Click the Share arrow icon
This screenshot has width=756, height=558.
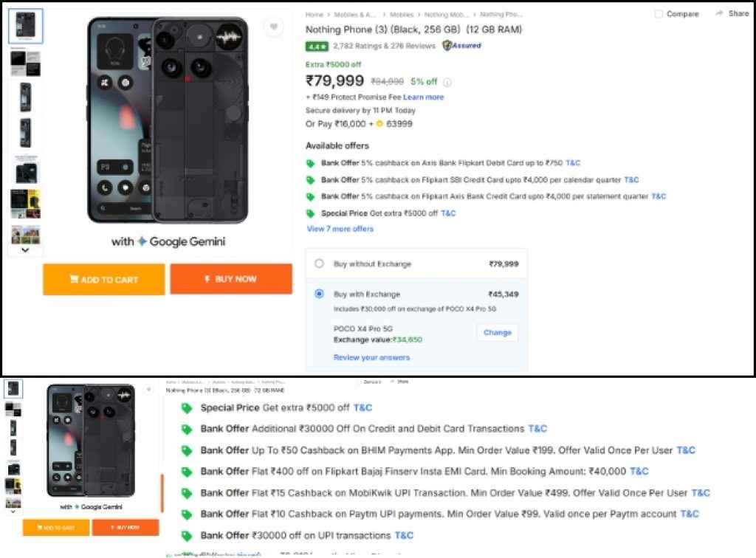719,14
